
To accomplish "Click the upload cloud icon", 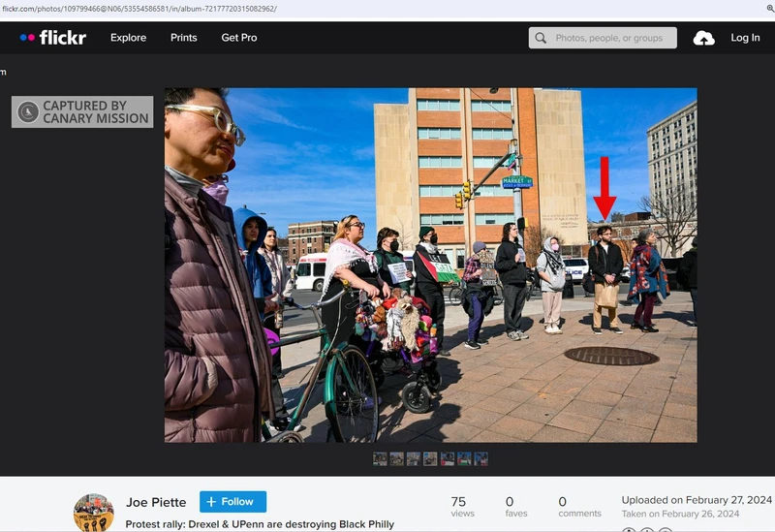I will [x=703, y=38].
